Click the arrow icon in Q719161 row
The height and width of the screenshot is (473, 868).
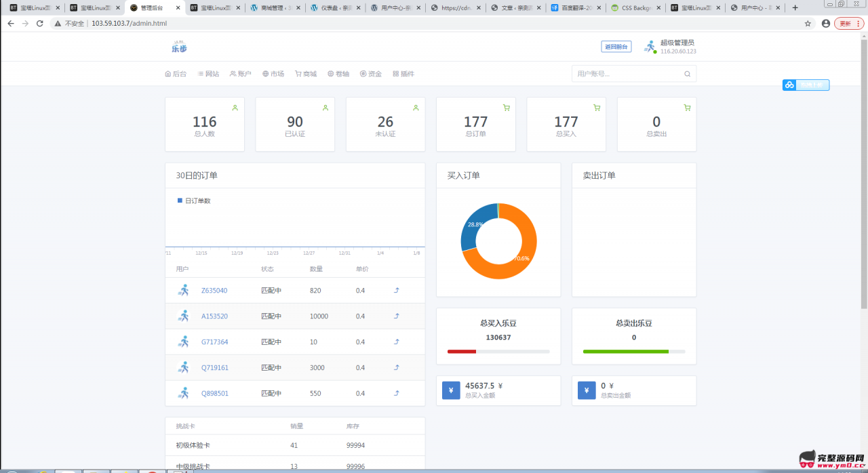(397, 368)
